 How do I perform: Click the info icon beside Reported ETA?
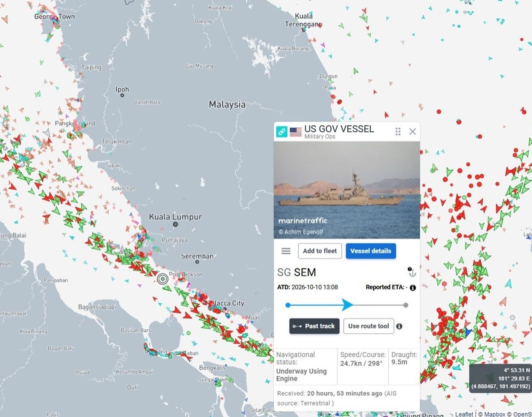pos(413,288)
